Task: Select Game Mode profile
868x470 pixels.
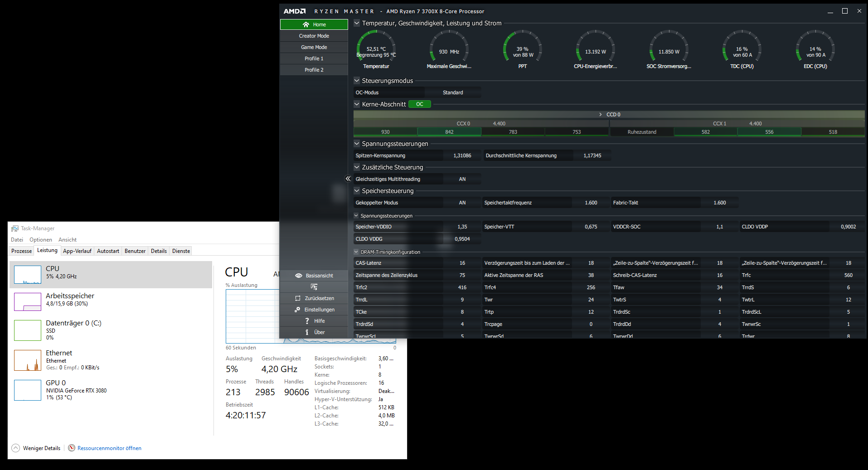Action: pyautogui.click(x=314, y=47)
